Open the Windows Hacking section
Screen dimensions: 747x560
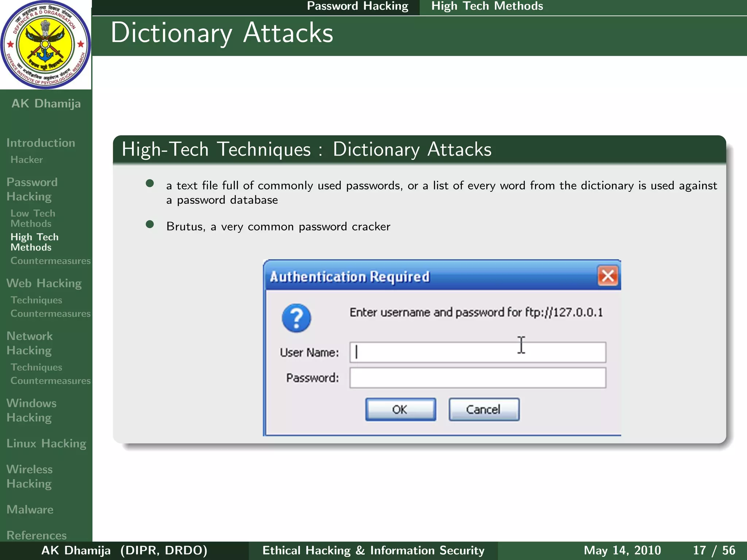click(x=31, y=410)
